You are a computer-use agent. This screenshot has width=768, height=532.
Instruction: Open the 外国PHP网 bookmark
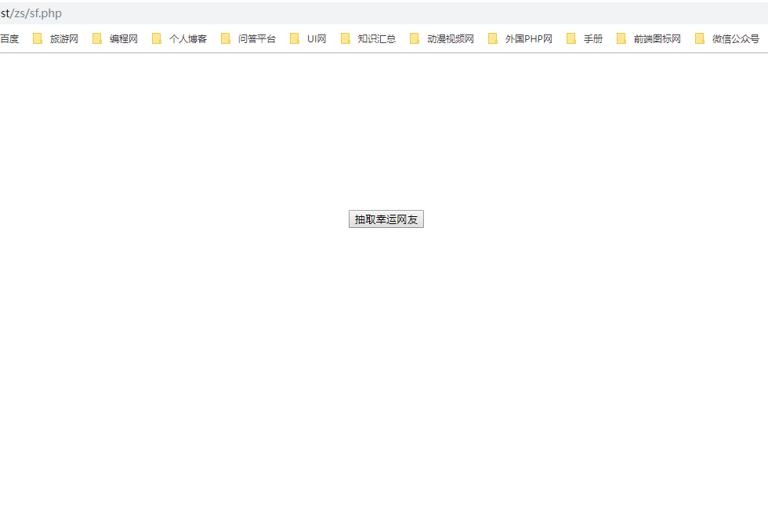point(531,38)
